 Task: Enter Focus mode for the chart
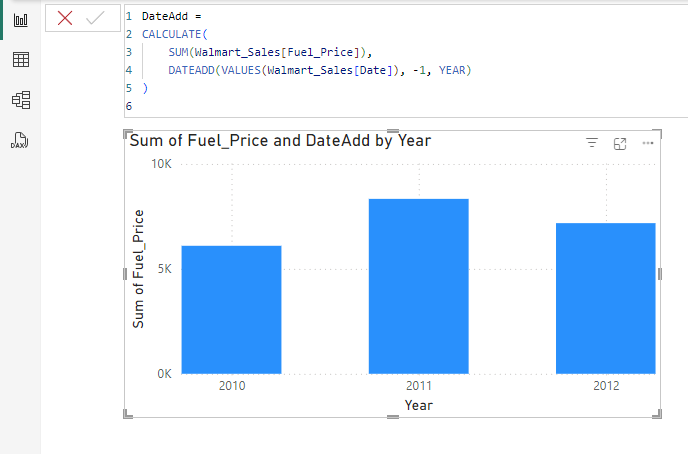click(x=620, y=144)
